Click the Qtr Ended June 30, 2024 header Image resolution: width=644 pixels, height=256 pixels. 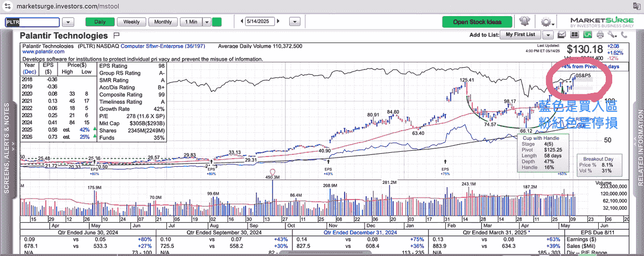click(x=88, y=232)
